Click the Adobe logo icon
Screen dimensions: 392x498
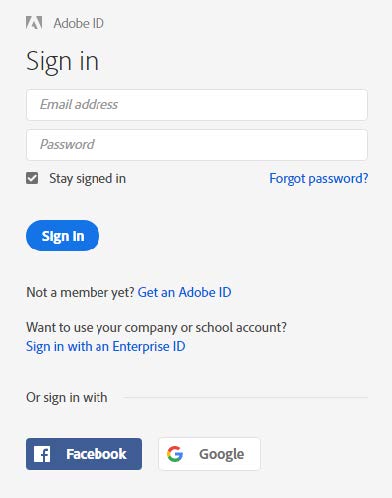(x=34, y=23)
